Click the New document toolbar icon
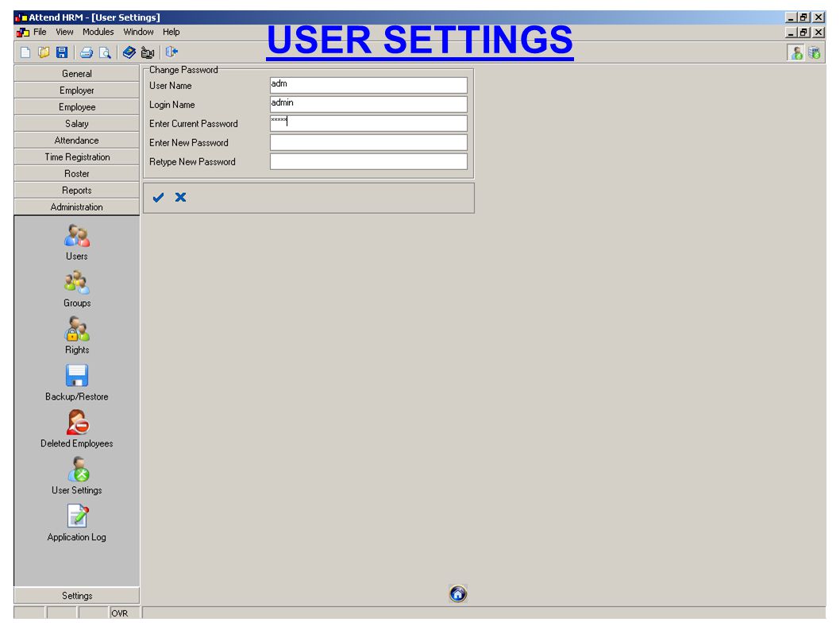840x630 pixels. pyautogui.click(x=25, y=52)
